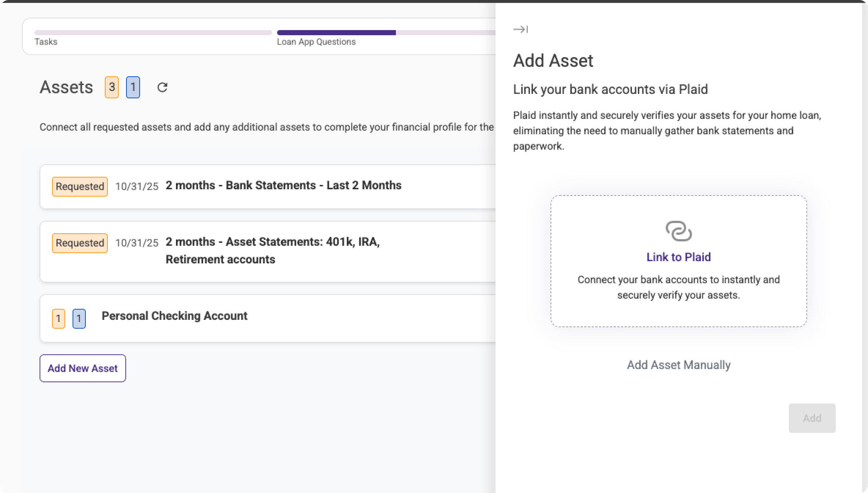
Task: Expand Bank Statements - Last 2 Months row
Action: point(283,185)
